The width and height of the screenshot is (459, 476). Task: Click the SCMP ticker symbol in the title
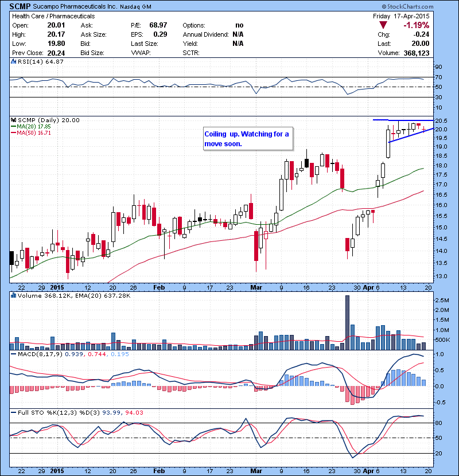[20, 6]
